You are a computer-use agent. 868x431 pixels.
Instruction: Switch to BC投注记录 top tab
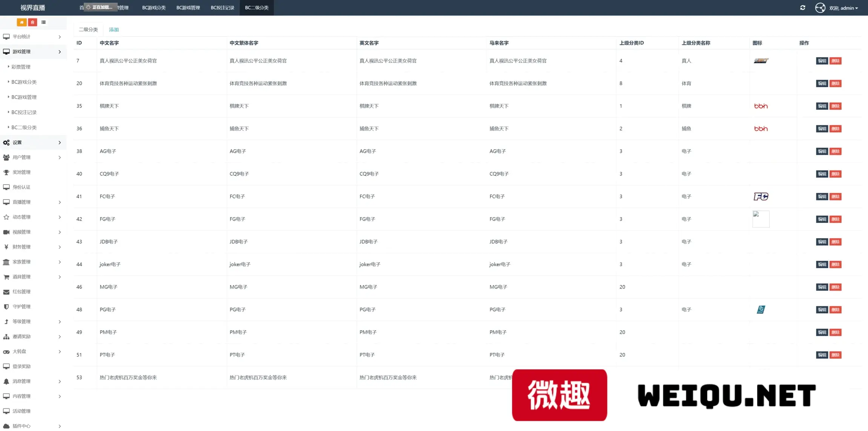point(223,8)
